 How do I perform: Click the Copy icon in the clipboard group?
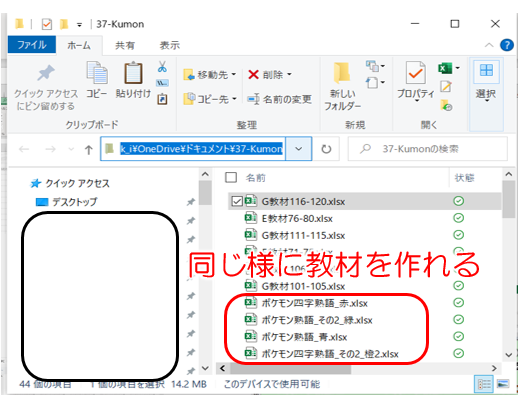coord(97,73)
